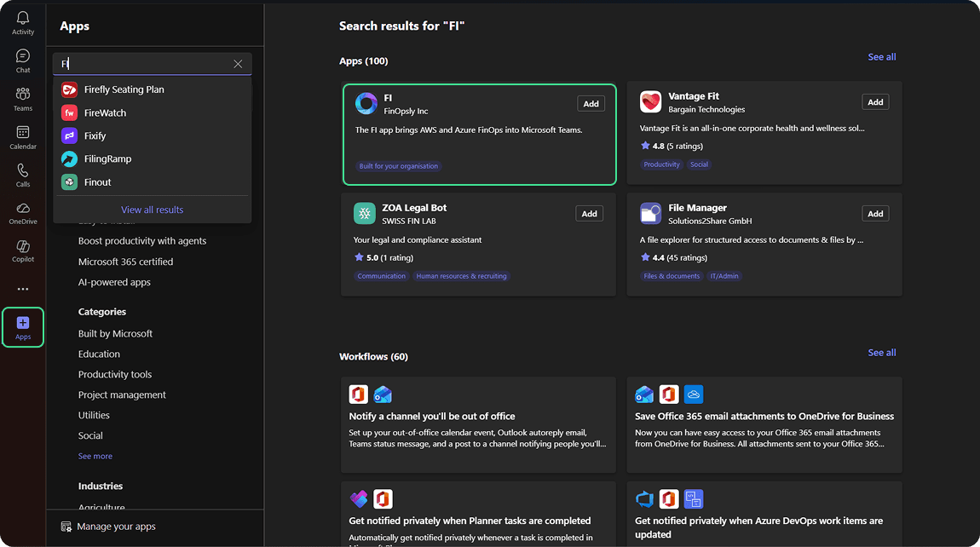Add the File Manager app

(875, 214)
